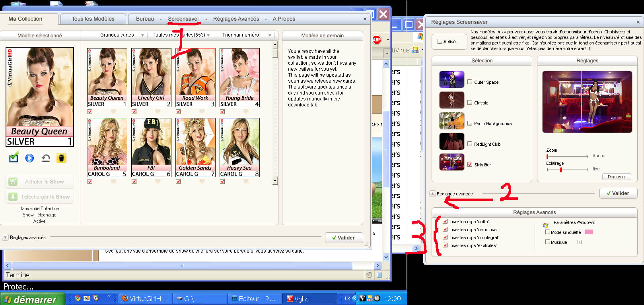Click the media player quick launch icon
Screen dimensions: 644x305
[95, 298]
